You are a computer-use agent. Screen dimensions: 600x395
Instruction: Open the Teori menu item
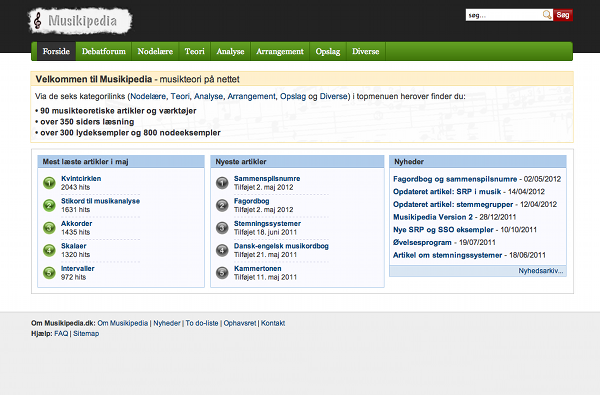(x=194, y=51)
